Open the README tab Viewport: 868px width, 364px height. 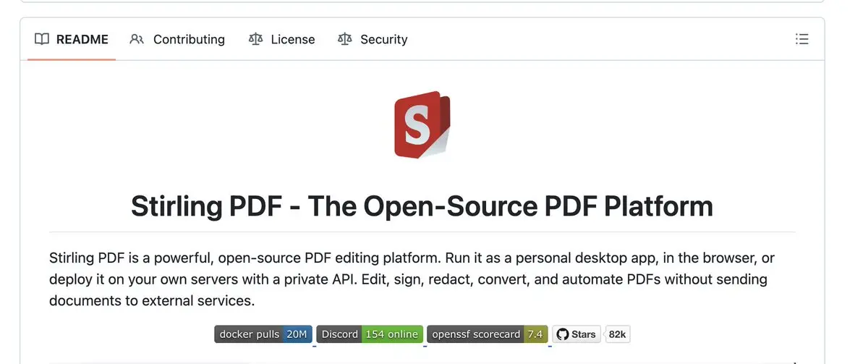tap(72, 39)
